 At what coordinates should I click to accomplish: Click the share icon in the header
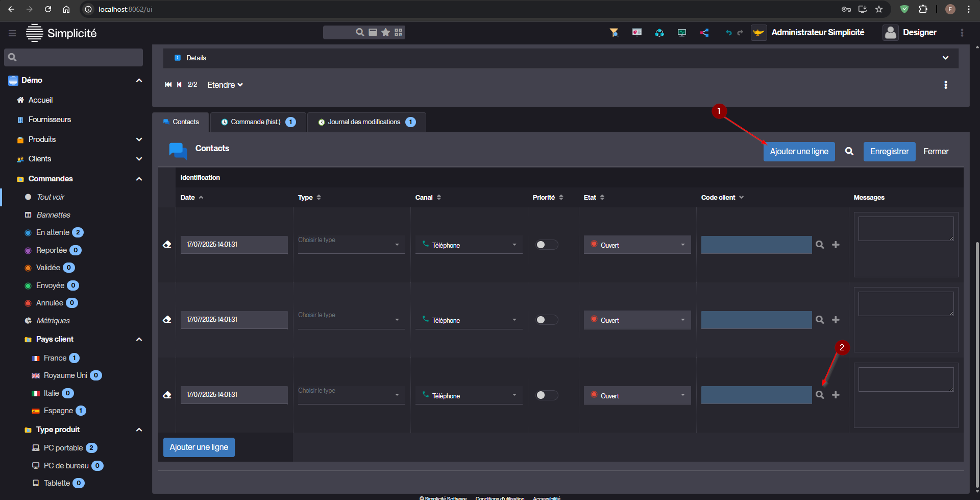tap(704, 33)
